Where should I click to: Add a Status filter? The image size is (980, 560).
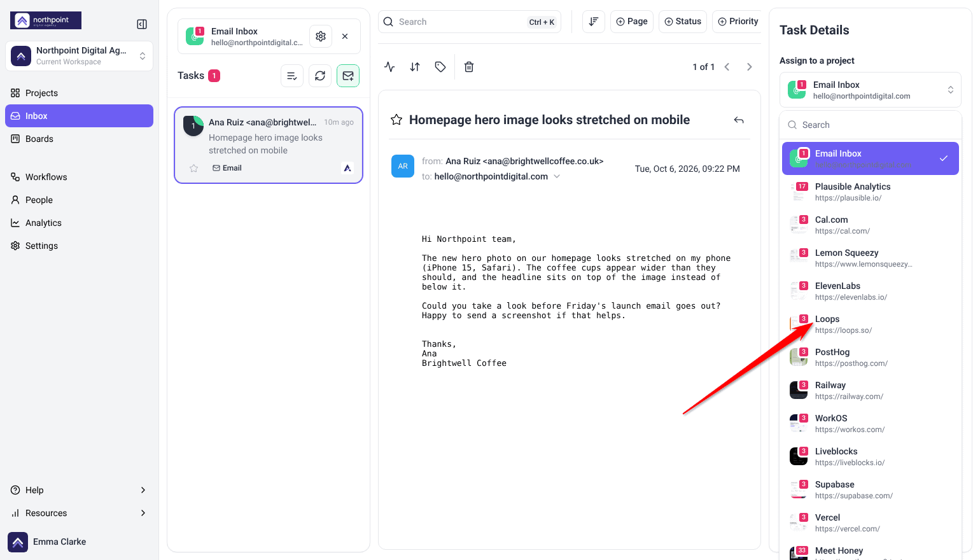(x=683, y=22)
